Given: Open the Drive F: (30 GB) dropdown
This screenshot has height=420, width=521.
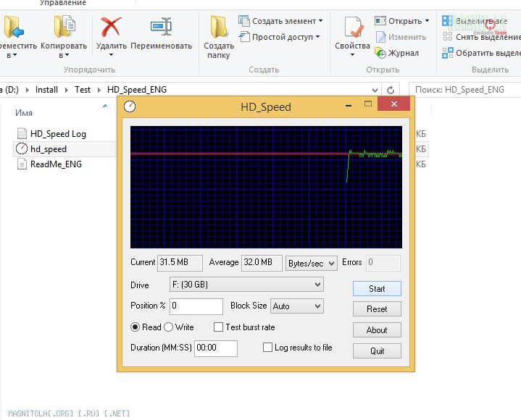Looking at the screenshot, I should click(x=246, y=285).
